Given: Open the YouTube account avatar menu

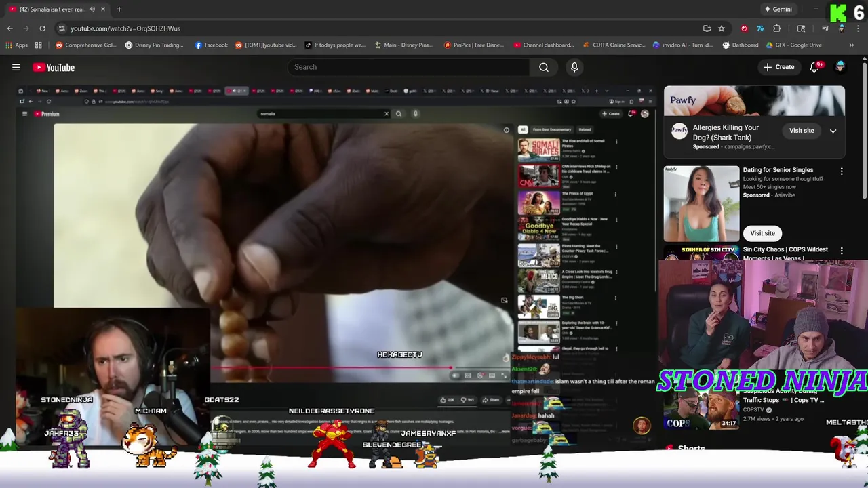Looking at the screenshot, I should click(x=840, y=67).
